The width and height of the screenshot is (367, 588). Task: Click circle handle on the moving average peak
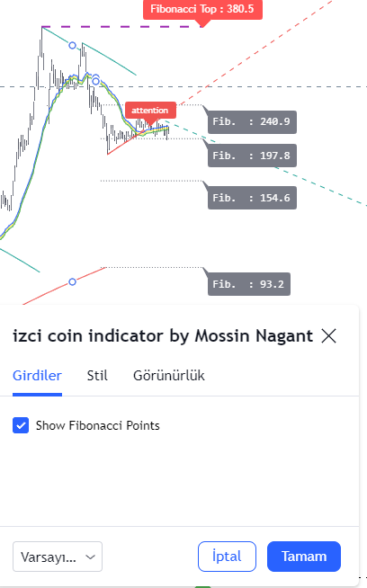(96, 81)
